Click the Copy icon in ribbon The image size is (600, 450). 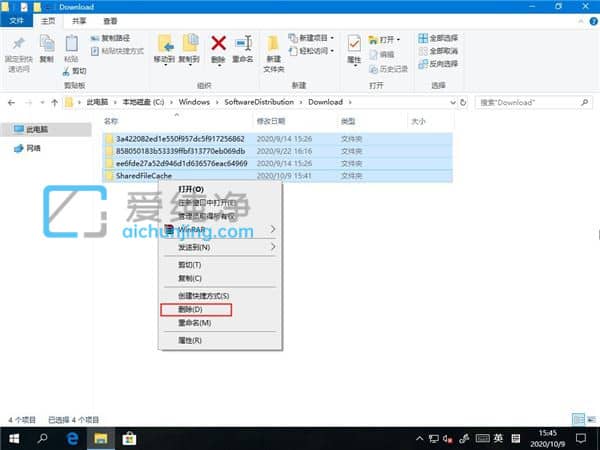[47, 44]
